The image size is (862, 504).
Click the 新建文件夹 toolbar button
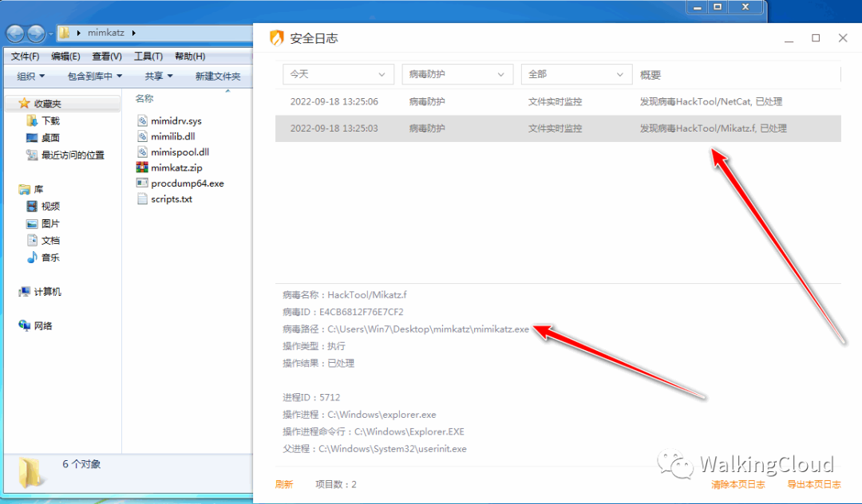(218, 77)
